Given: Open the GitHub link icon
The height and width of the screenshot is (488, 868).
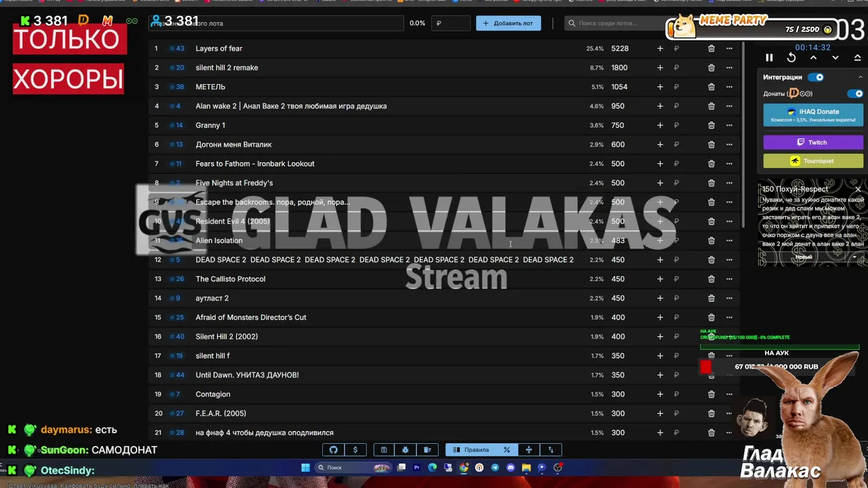Looking at the screenshot, I should point(334,450).
